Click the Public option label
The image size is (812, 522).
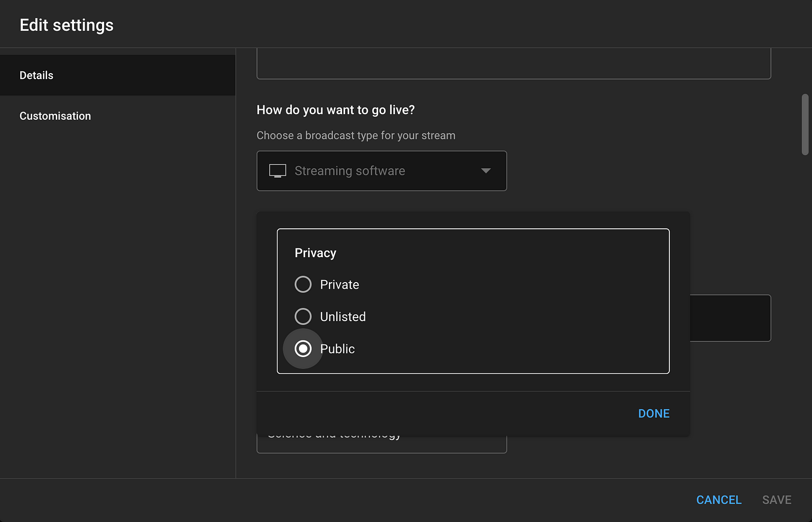pos(337,349)
